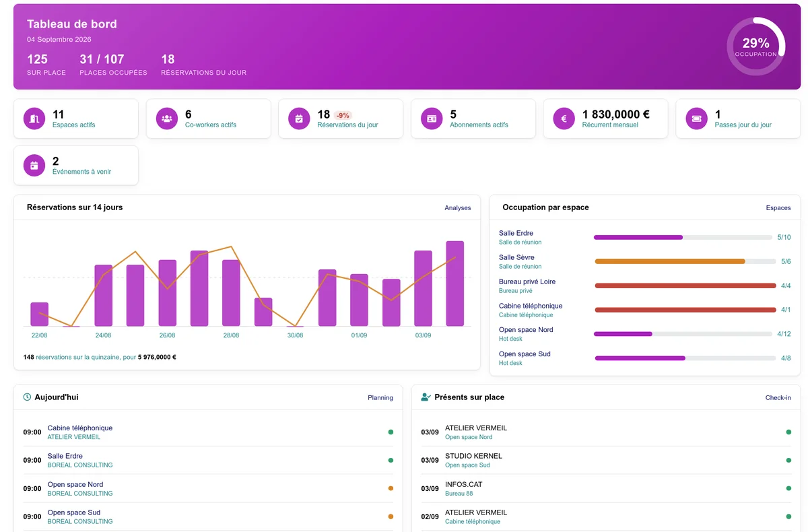This screenshot has height=532, width=808.
Task: Click the Passes jour du jour ticket icon
Action: point(697,119)
